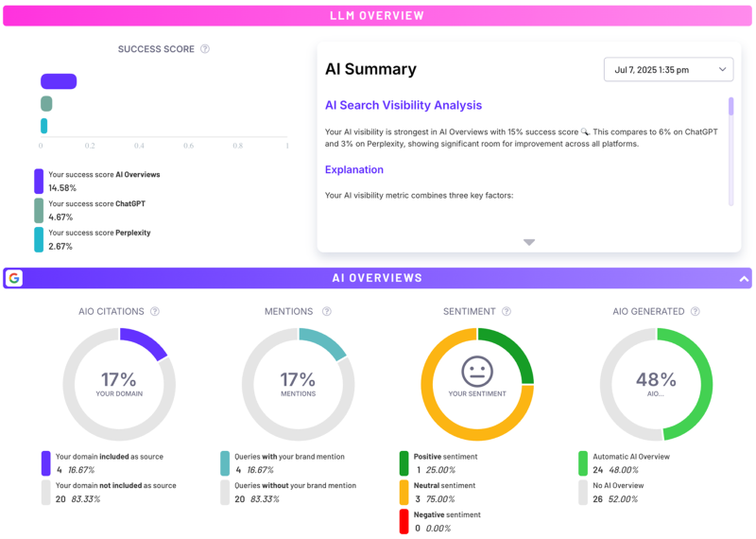Click 'Negative sentiment' label
Screen dimensions: 756x539
[x=447, y=514]
